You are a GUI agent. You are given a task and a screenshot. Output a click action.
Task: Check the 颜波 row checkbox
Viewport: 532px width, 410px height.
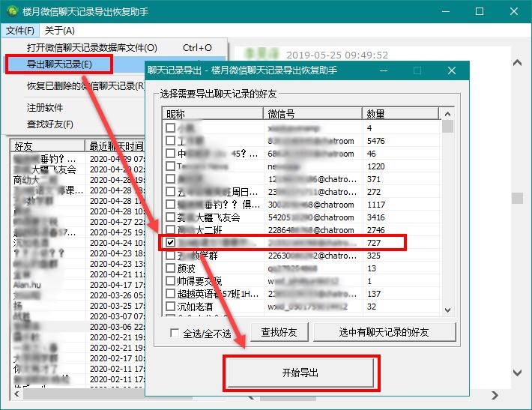(170, 268)
